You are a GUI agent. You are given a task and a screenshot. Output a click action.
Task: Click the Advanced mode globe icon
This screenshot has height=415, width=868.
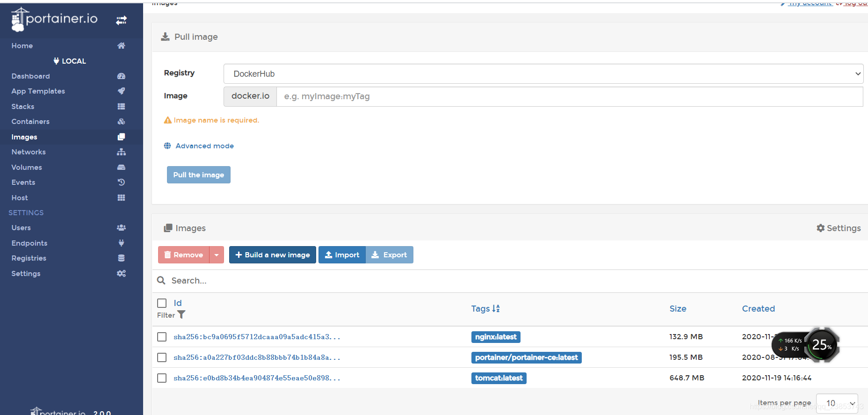(167, 146)
